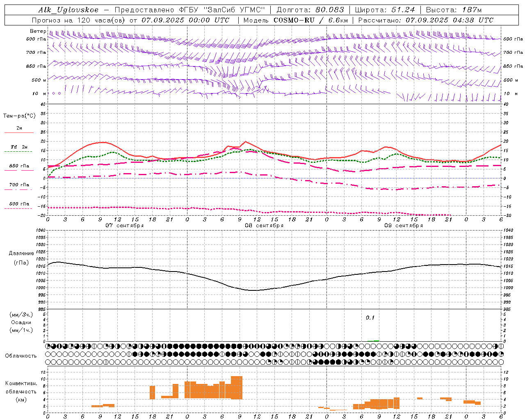Click the Ветер label of the wind panel
525x420 pixels.
(x=38, y=31)
